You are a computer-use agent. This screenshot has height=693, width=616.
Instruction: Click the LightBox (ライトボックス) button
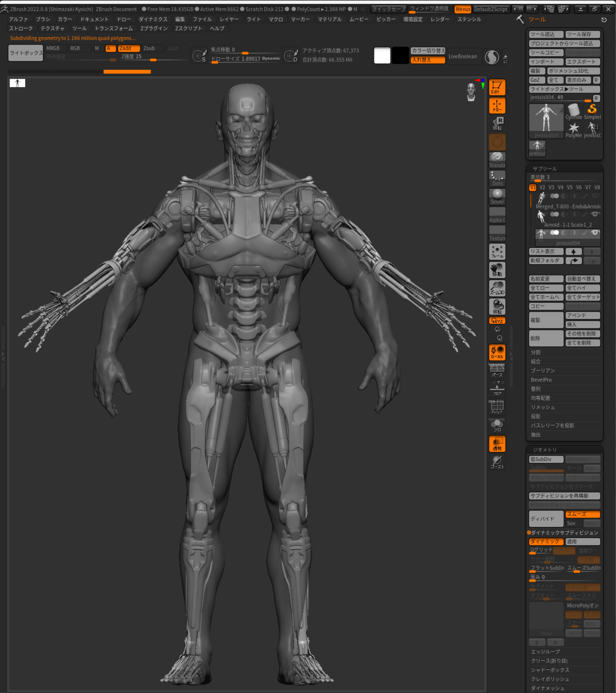[x=26, y=53]
